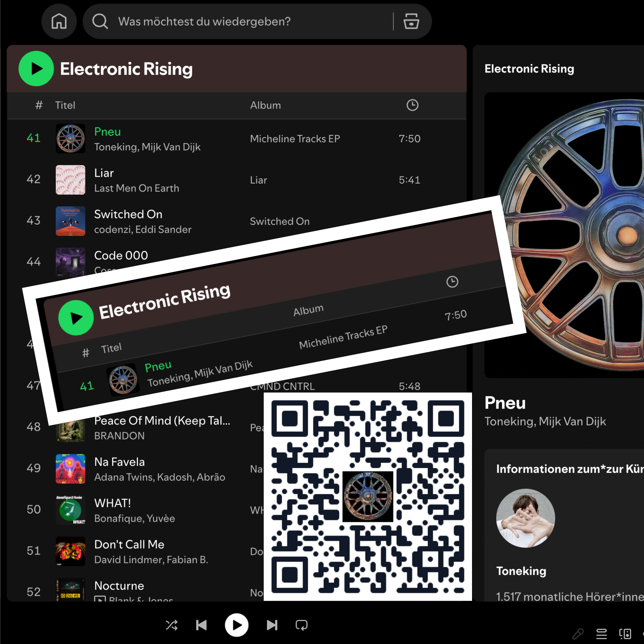This screenshot has height=644, width=644.
Task: Open the 'Liar' album link
Action: click(x=259, y=180)
